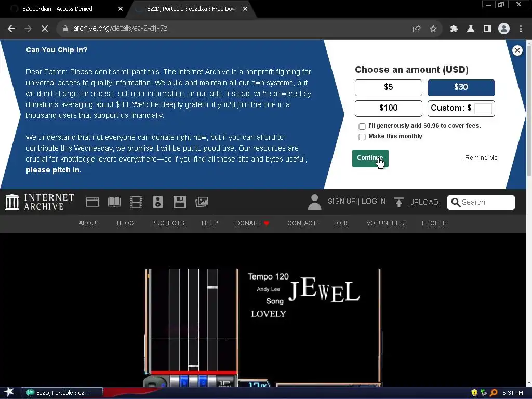
Task: Select the $5 donation amount
Action: point(389,88)
